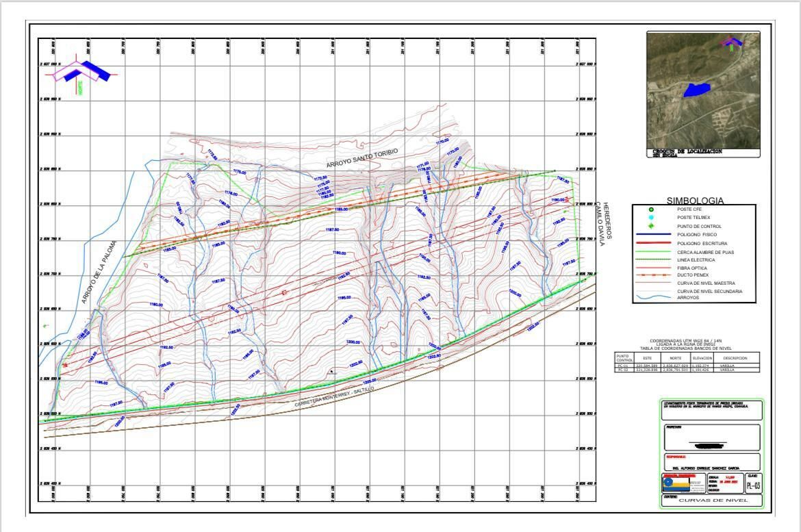
Task: Select the blue Poligono Fisico line swatch
Action: coord(652,234)
